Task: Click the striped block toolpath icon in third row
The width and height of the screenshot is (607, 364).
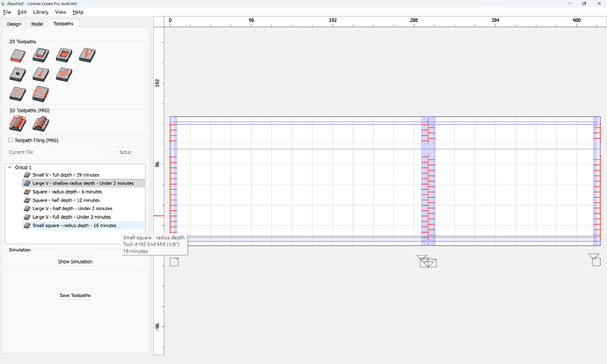Action: (x=41, y=93)
